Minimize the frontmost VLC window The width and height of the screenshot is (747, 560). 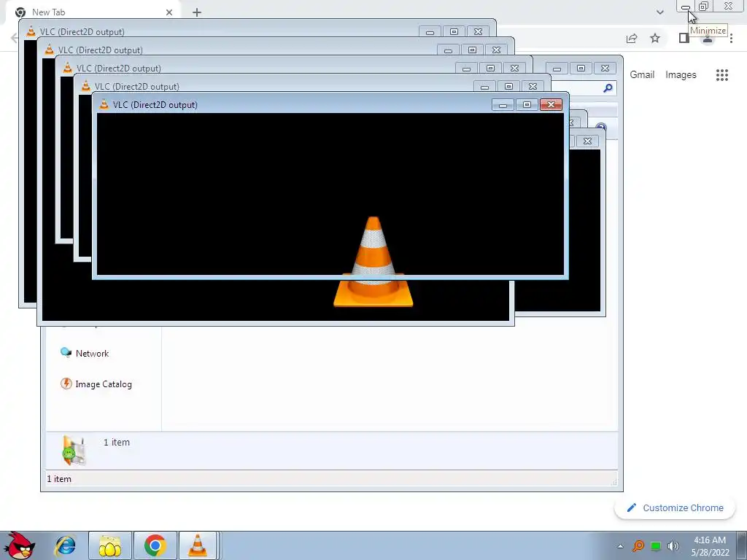[x=503, y=105]
